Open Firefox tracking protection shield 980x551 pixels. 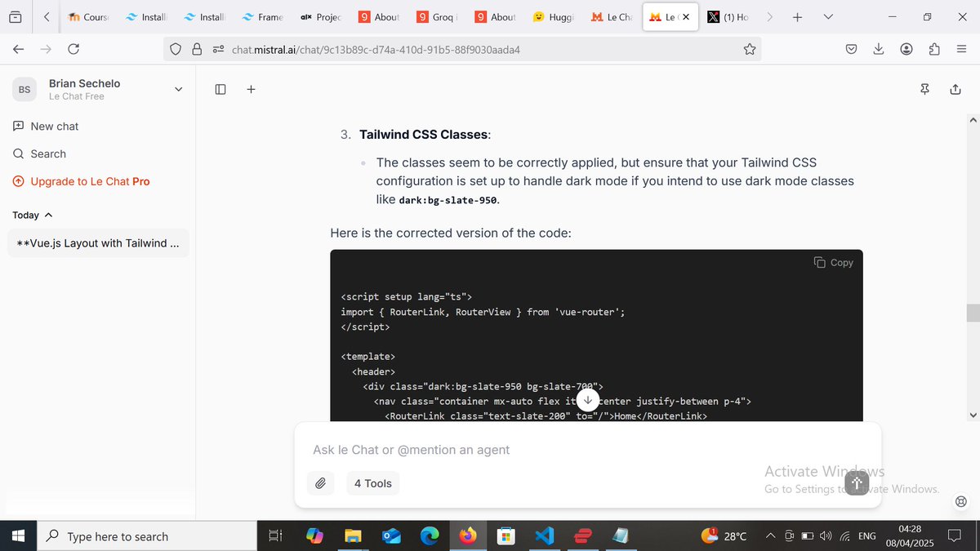(x=176, y=49)
